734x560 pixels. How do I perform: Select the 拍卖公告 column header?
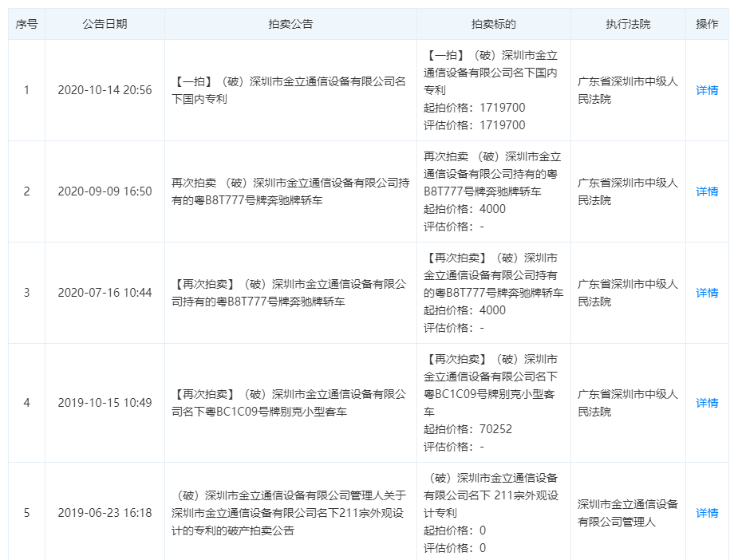pos(290,24)
